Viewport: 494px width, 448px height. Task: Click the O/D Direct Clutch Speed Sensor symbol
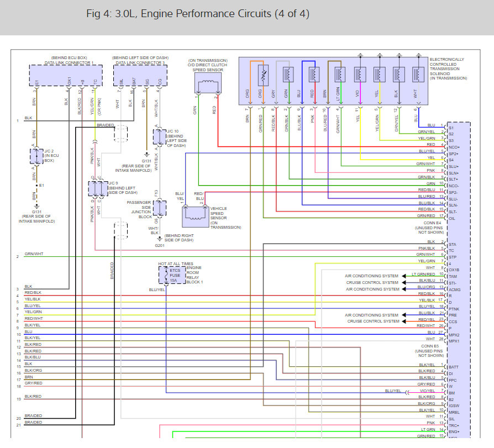(x=207, y=83)
